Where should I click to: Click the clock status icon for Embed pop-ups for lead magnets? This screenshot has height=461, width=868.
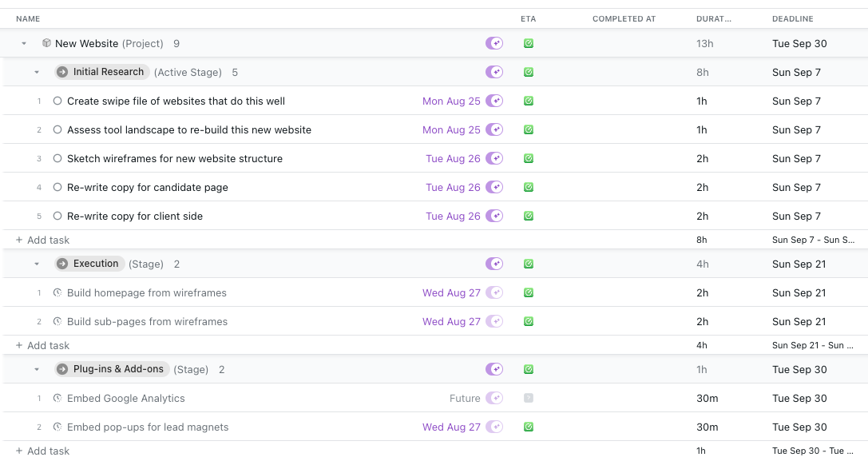point(57,427)
